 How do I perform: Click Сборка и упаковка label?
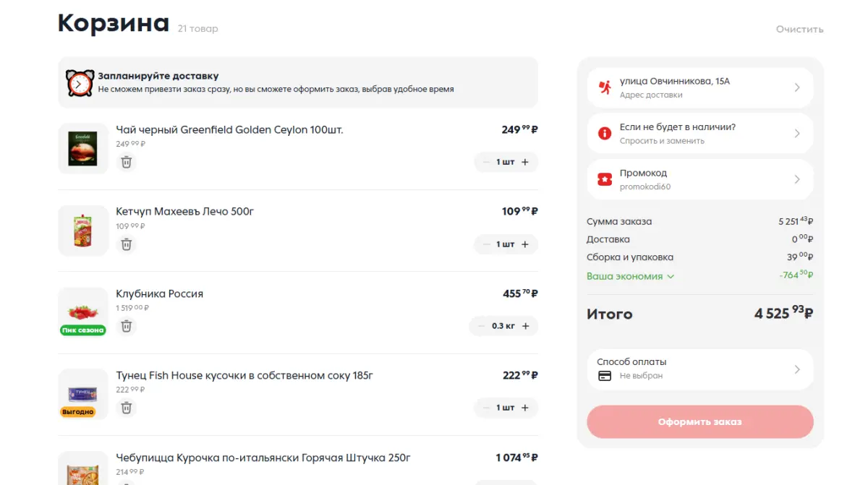click(x=630, y=257)
